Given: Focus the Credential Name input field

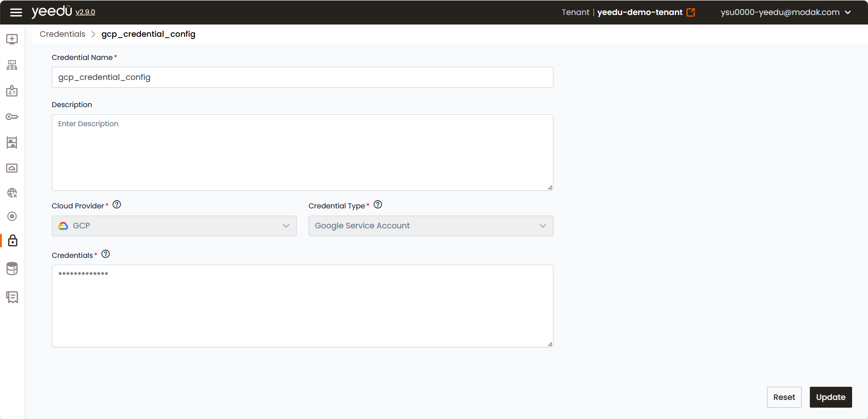Looking at the screenshot, I should point(303,77).
